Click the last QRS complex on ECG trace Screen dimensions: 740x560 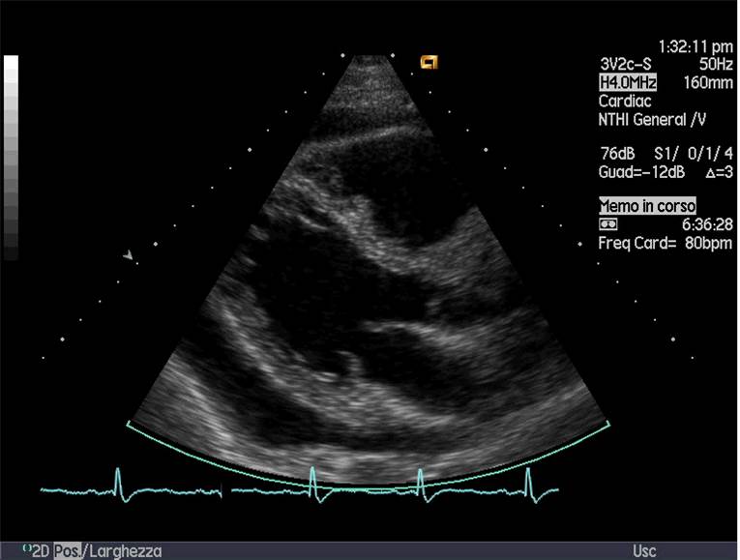[x=528, y=484]
